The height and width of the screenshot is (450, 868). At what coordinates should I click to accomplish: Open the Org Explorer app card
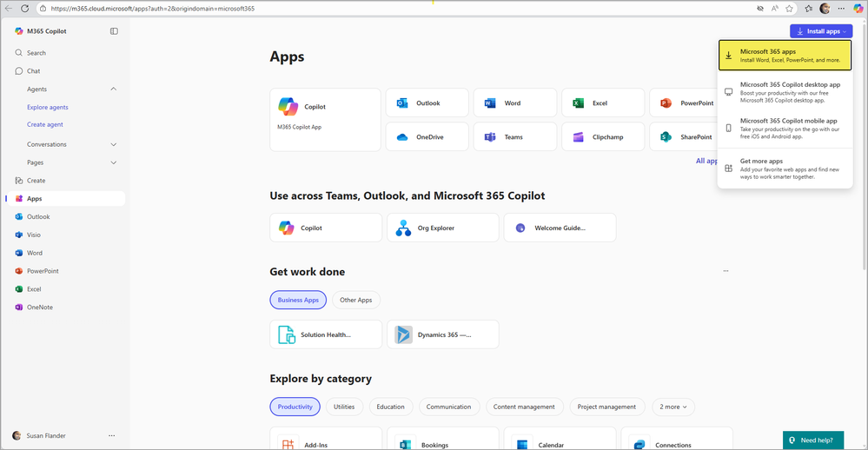click(443, 228)
